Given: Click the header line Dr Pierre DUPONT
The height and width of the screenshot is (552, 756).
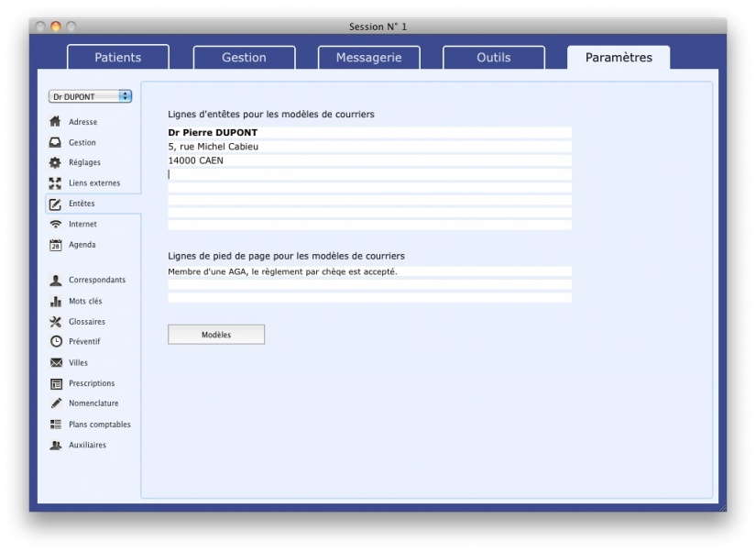Looking at the screenshot, I should coord(370,133).
